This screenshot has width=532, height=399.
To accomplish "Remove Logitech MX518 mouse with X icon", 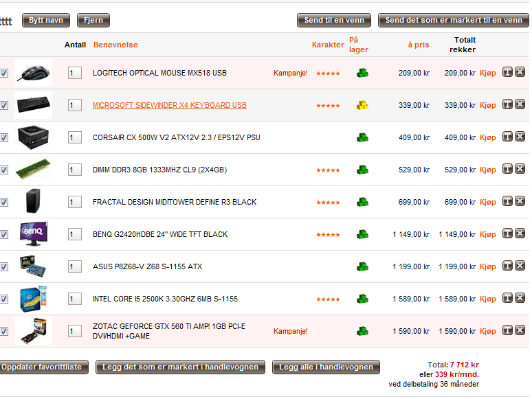I will pos(520,72).
